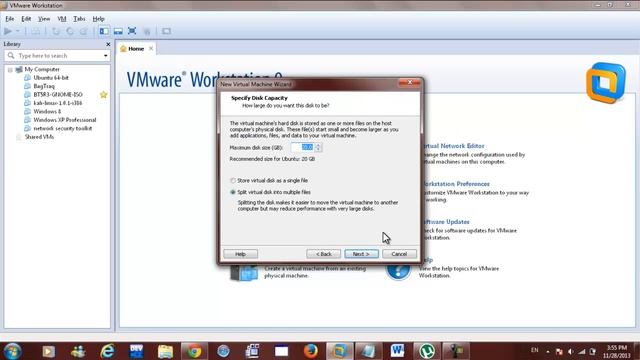Click the full screen mode icon
Viewport: 640px width, 360px height.
point(132,31)
